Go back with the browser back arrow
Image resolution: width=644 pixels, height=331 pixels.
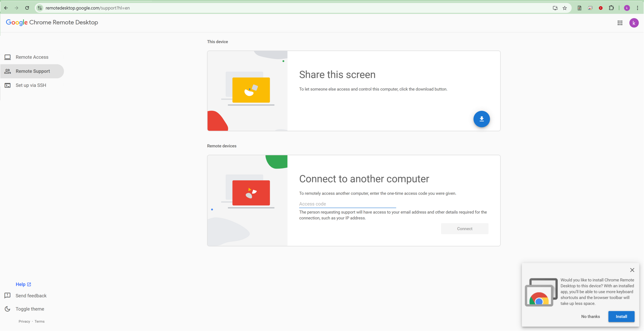[6, 8]
